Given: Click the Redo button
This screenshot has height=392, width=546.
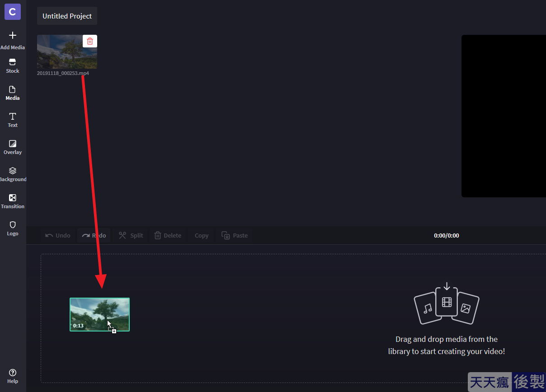Looking at the screenshot, I should point(94,235).
